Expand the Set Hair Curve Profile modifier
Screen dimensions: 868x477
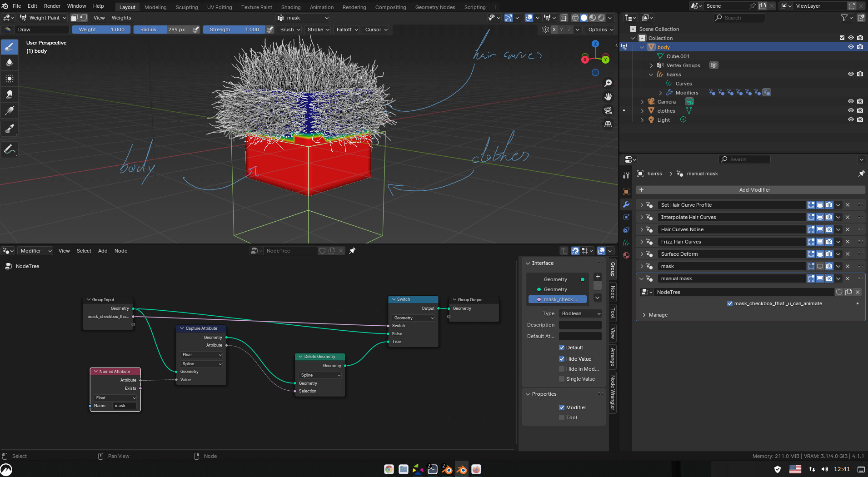(x=642, y=205)
